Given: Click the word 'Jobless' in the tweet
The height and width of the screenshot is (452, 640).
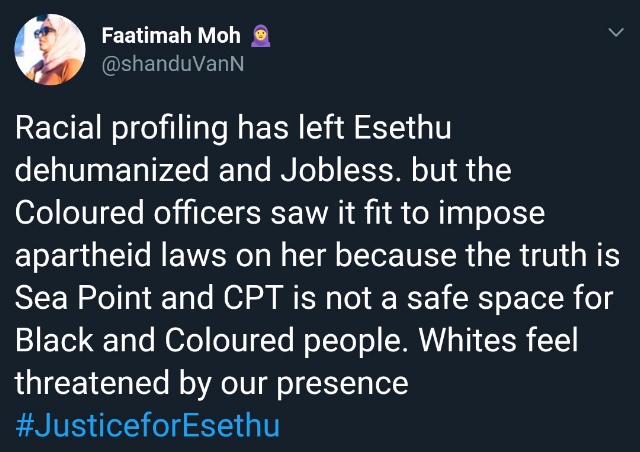Looking at the screenshot, I should click(336, 170).
